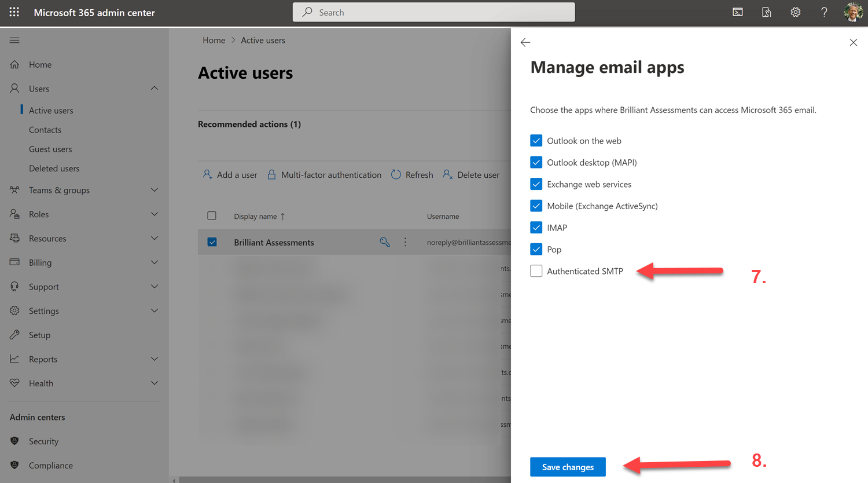Viewport: 868px width, 483px height.
Task: Click the Billing card icon
Action: point(14,262)
